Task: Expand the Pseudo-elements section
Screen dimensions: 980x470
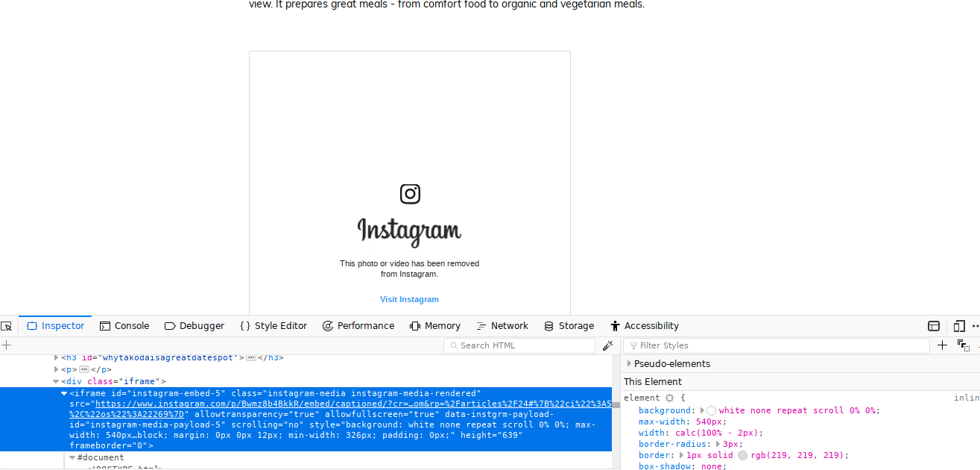Action: [x=629, y=364]
